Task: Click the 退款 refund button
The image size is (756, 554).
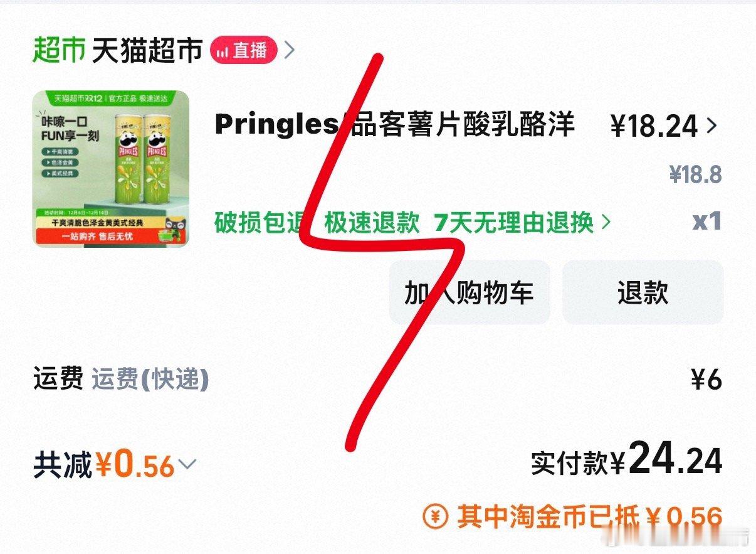Action: point(643,292)
